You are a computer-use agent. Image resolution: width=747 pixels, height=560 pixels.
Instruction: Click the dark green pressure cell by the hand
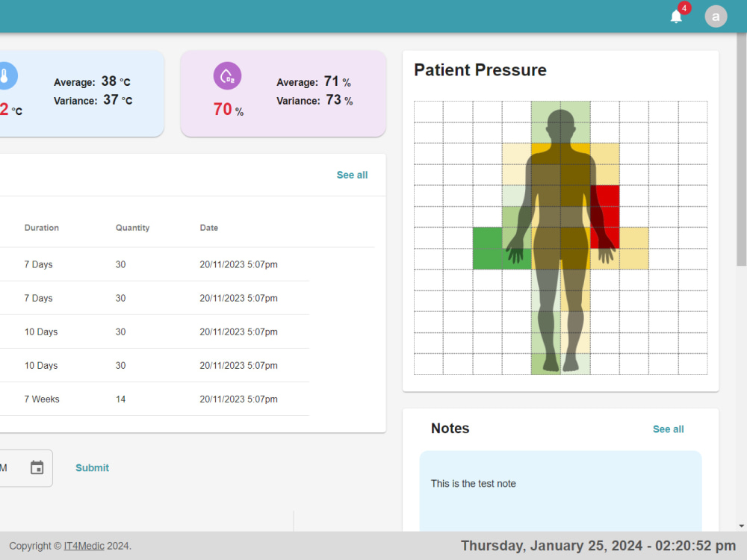(x=487, y=248)
